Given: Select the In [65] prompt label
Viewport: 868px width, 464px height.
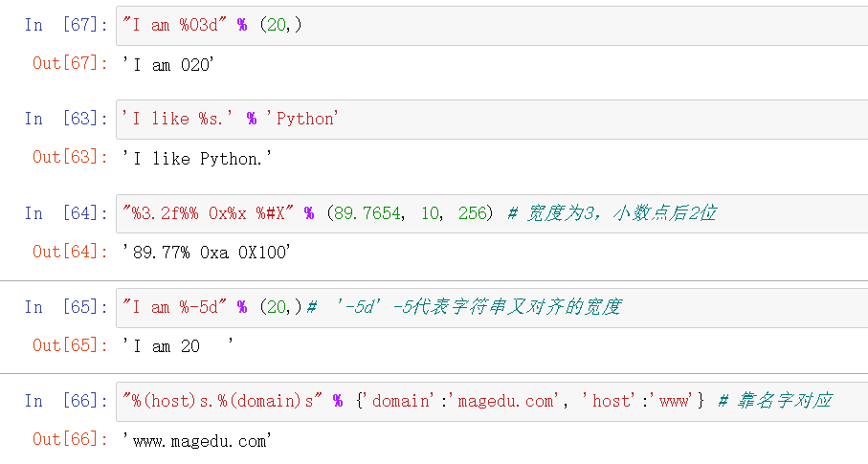Looking at the screenshot, I should (x=66, y=307).
